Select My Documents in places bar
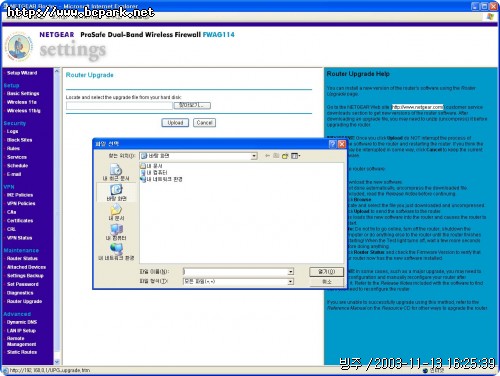Viewport: 500px width, 376px height. click(x=116, y=212)
